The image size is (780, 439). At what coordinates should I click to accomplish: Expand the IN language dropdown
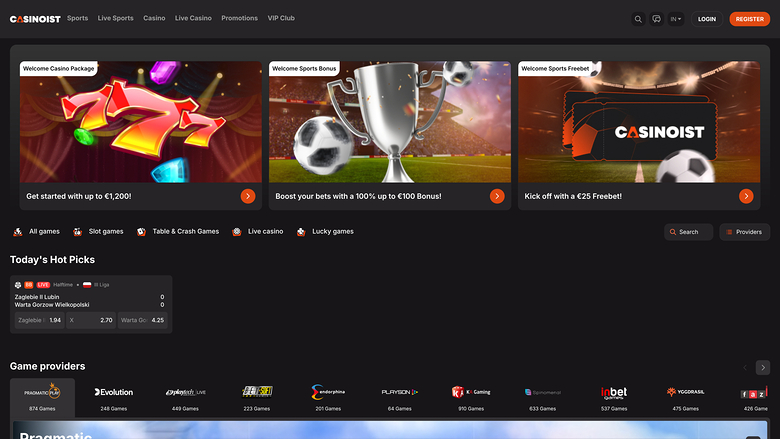point(677,19)
